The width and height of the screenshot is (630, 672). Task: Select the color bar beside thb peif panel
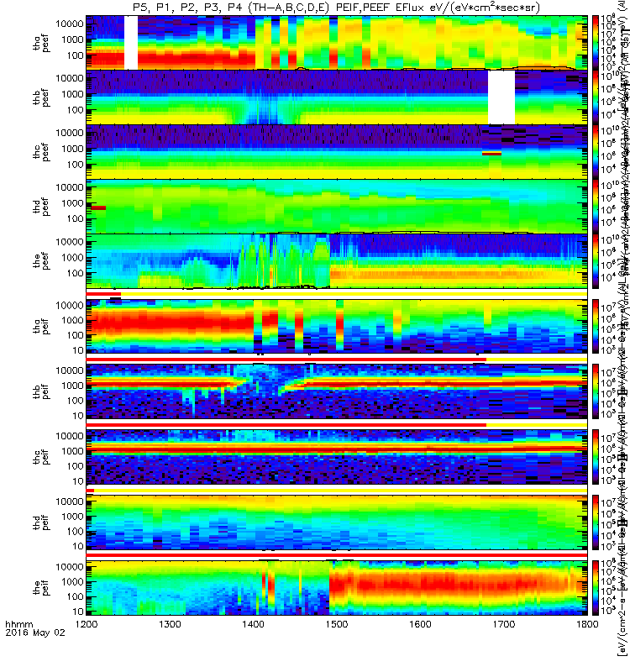(x=596, y=391)
